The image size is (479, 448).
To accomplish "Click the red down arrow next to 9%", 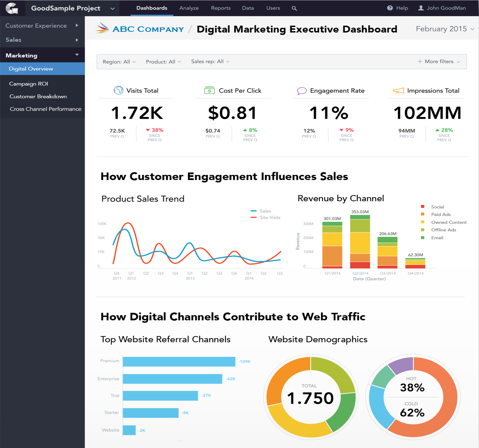I will coord(341,130).
